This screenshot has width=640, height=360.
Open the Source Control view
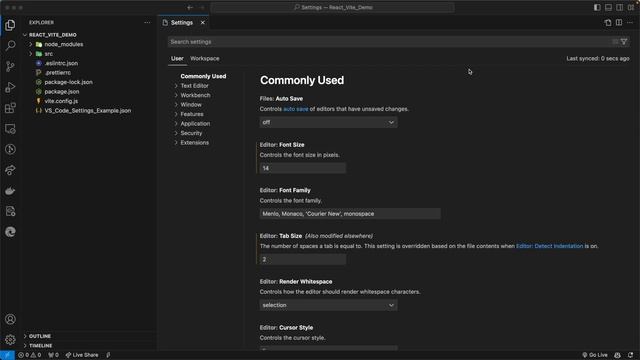[x=10, y=66]
